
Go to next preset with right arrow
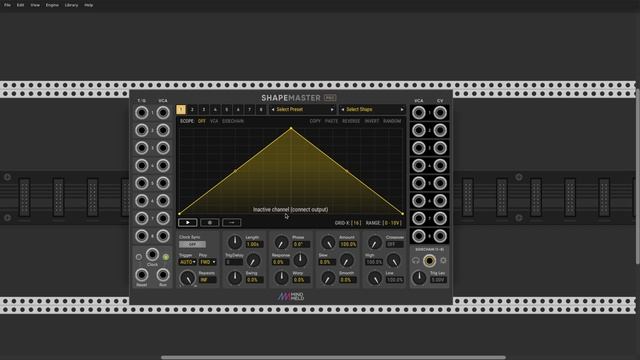pos(332,109)
